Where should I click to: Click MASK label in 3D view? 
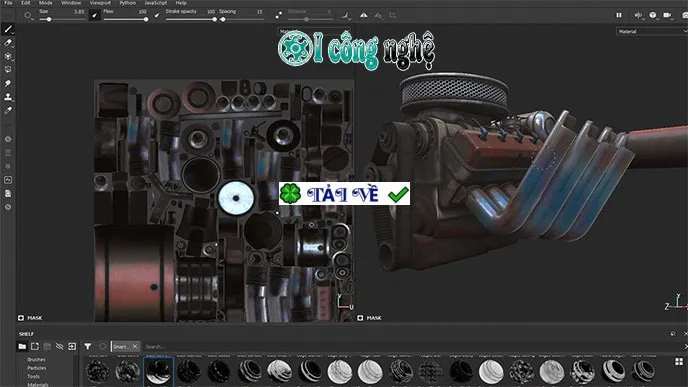point(374,318)
